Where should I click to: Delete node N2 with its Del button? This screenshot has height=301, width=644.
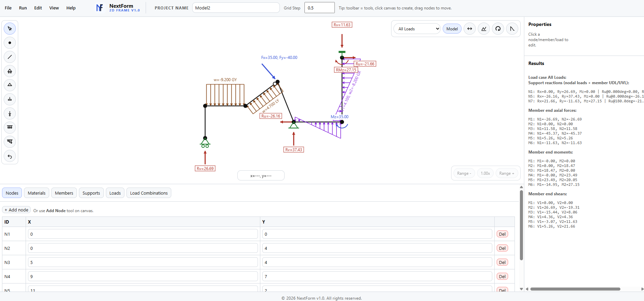coord(502,248)
